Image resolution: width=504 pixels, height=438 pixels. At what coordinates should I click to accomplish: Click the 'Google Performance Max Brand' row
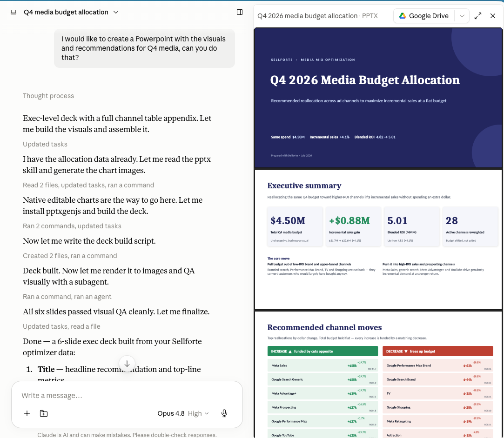tap(438, 365)
